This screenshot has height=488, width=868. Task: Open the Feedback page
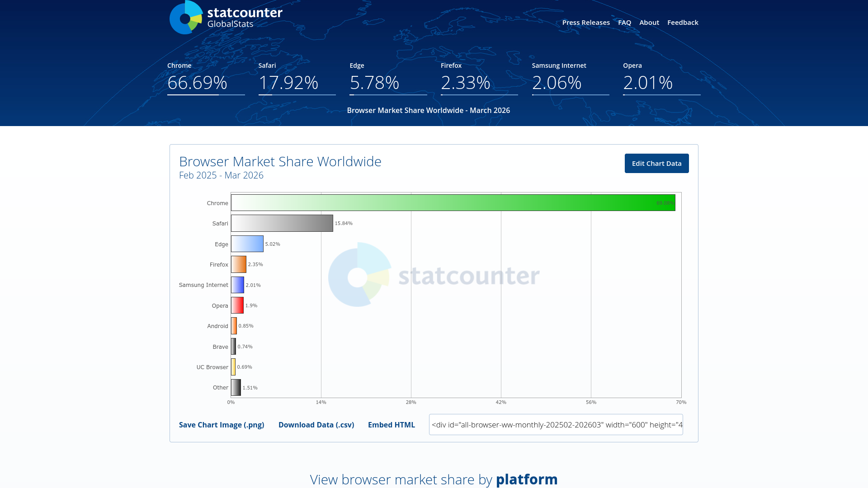click(x=683, y=22)
